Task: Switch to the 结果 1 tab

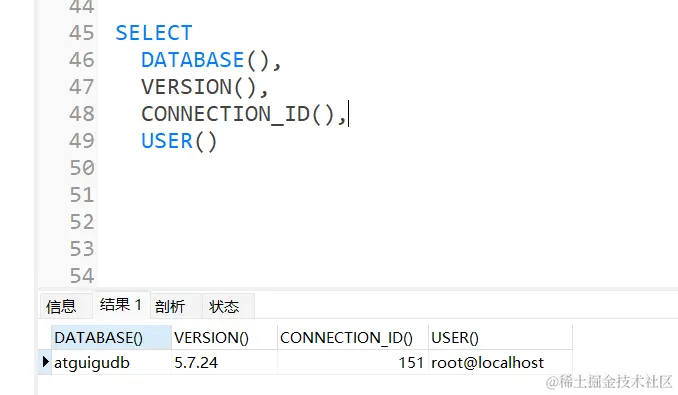Action: coord(121,305)
